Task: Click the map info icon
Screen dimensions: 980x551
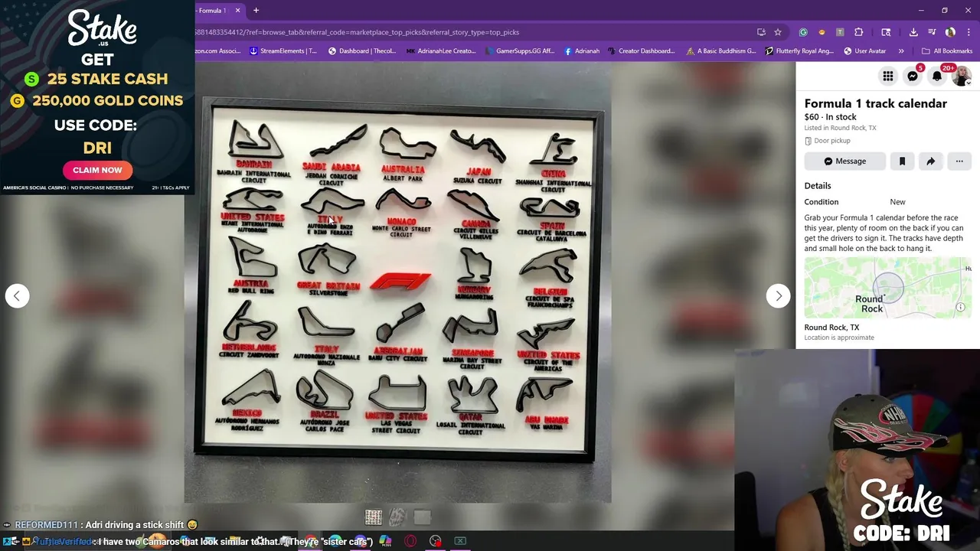Action: click(960, 307)
